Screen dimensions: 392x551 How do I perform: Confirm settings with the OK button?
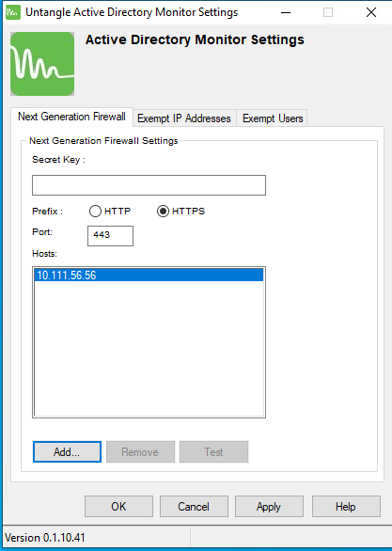coord(118,507)
